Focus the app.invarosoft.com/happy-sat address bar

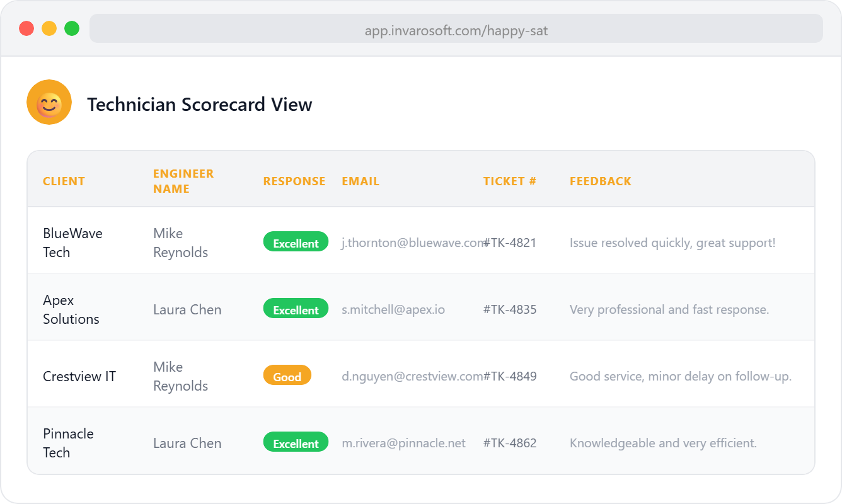click(x=456, y=28)
